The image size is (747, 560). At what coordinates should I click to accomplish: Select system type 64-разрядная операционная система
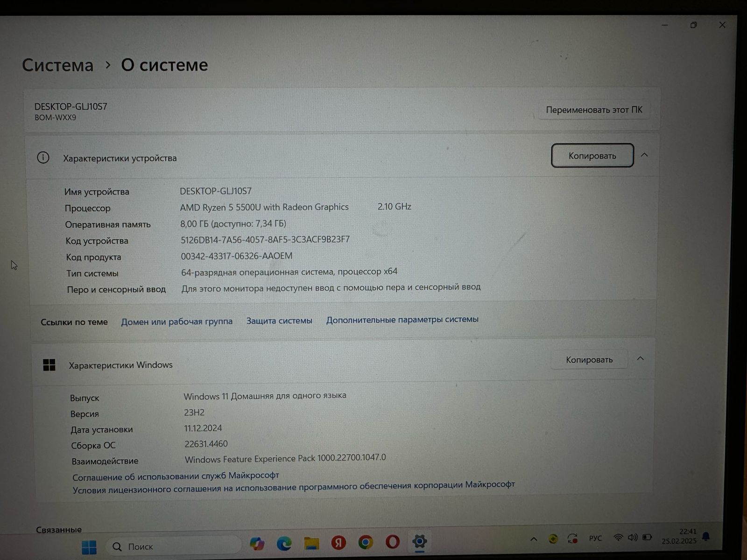pos(289,272)
